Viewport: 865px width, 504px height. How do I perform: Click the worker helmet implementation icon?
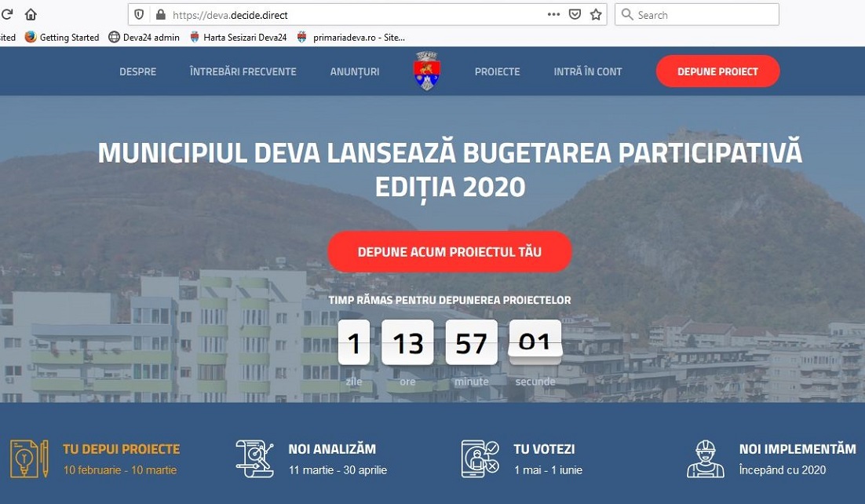pyautogui.click(x=706, y=458)
